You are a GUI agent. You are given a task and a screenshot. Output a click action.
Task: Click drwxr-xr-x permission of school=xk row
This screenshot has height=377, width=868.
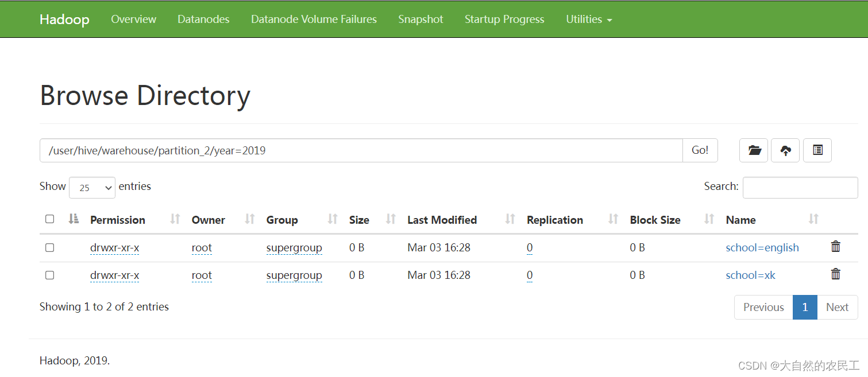click(x=115, y=275)
